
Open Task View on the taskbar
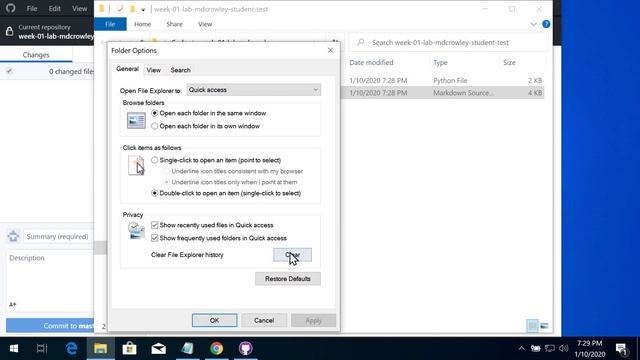[x=42, y=348]
